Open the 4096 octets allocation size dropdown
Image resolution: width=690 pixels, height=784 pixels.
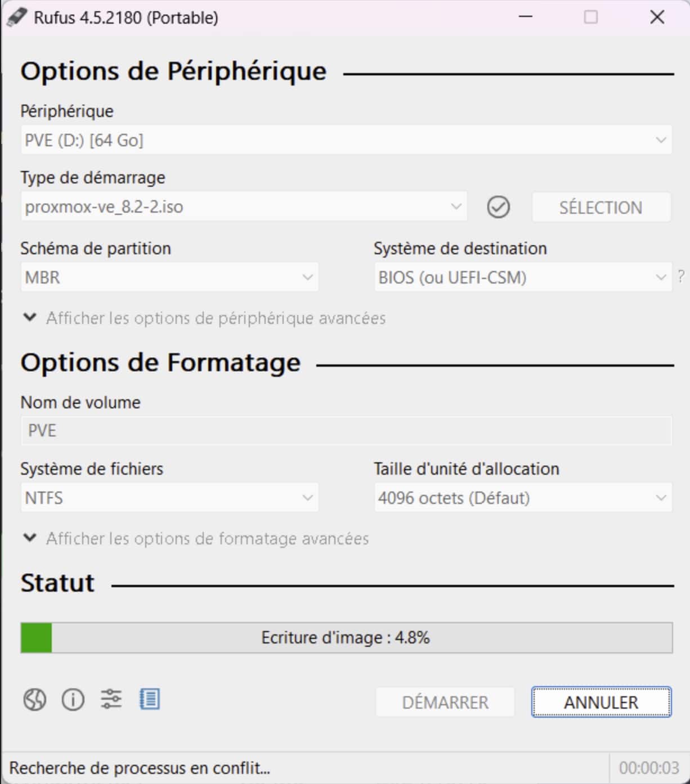pyautogui.click(x=523, y=498)
